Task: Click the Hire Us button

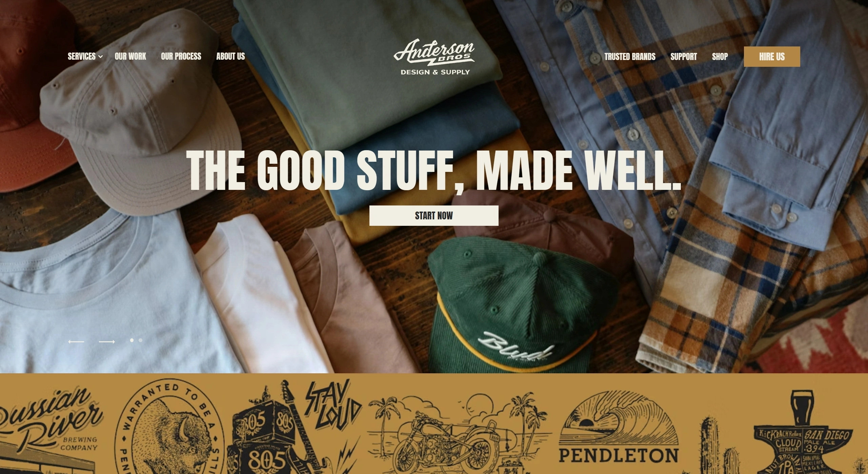Action: tap(772, 57)
